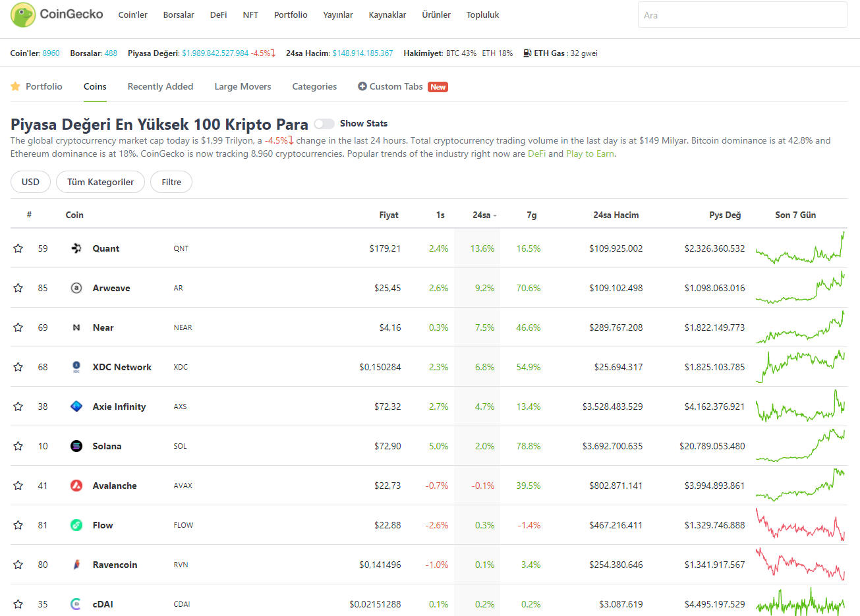This screenshot has height=616, width=860.
Task: Sort by the Fiyat column header
Action: [389, 215]
